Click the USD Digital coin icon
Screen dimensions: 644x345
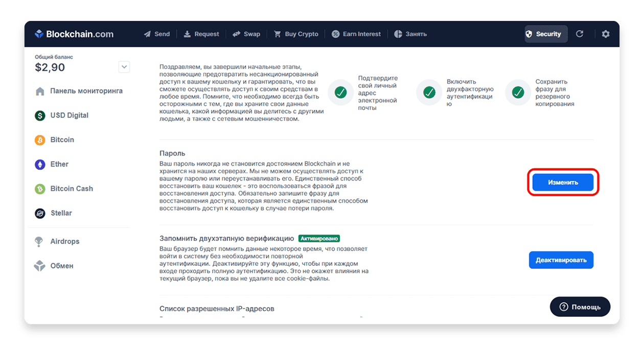pos(40,116)
